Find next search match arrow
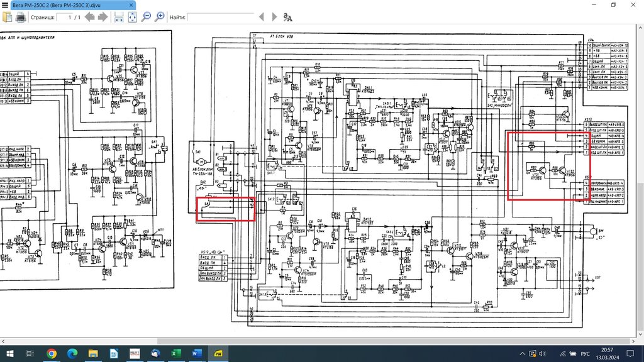Viewport: 644px width, 362px height. click(x=274, y=17)
